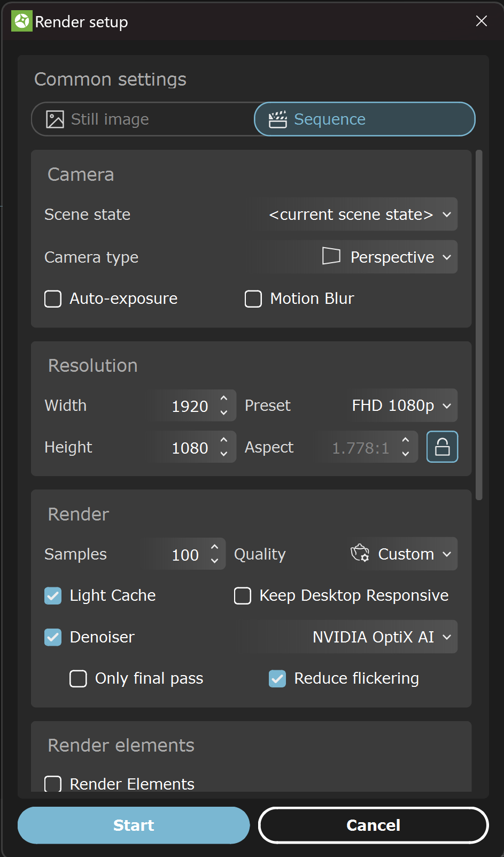The width and height of the screenshot is (504, 857).
Task: Click the aspect ratio lock icon
Action: pyautogui.click(x=442, y=447)
